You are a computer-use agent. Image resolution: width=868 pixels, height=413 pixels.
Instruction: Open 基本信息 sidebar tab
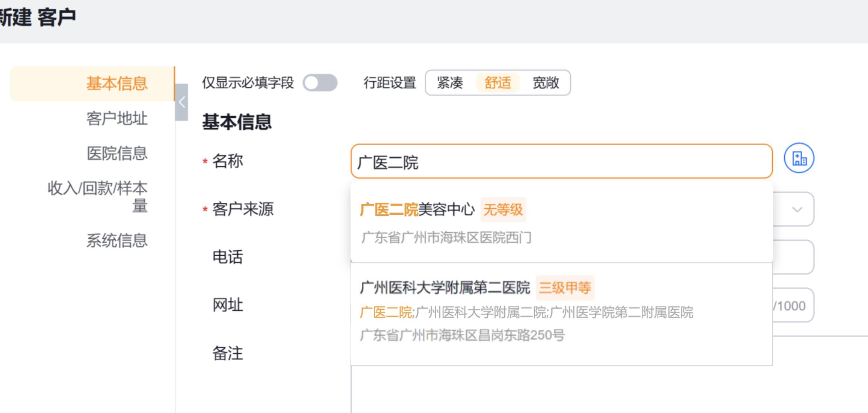coord(116,84)
